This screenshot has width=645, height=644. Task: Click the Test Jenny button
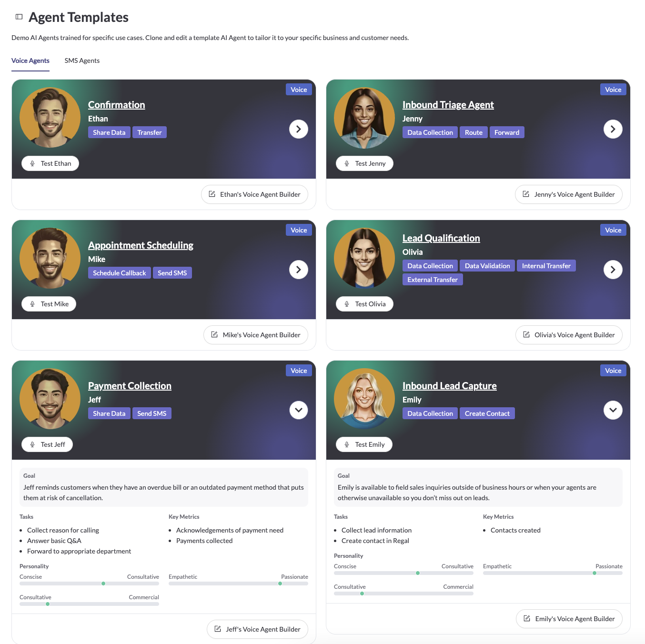tap(364, 163)
